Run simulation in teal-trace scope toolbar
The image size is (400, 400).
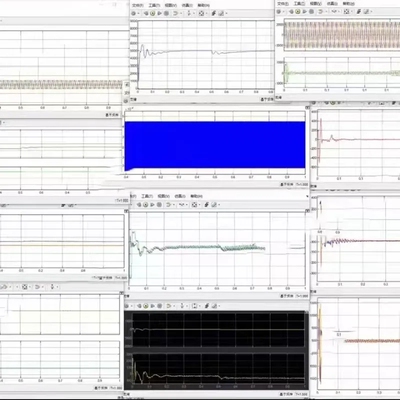coord(146,205)
